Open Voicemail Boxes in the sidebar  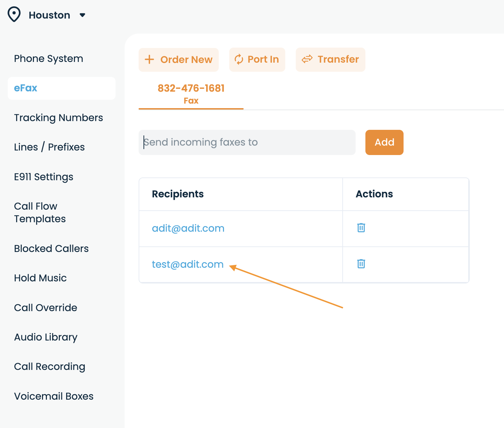click(54, 396)
